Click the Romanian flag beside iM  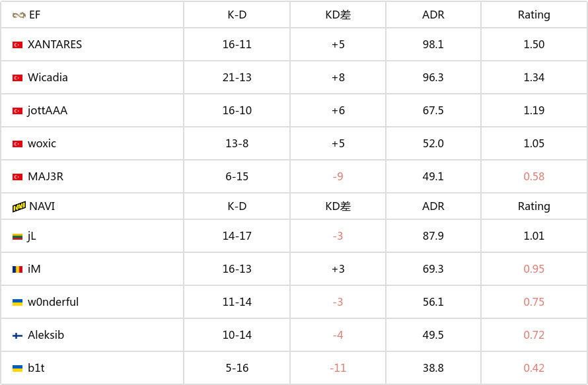pyautogui.click(x=17, y=269)
